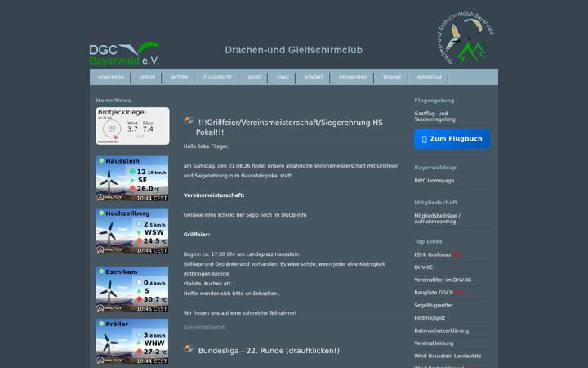
Task: Open the Wetter menu item
Action: (x=179, y=78)
